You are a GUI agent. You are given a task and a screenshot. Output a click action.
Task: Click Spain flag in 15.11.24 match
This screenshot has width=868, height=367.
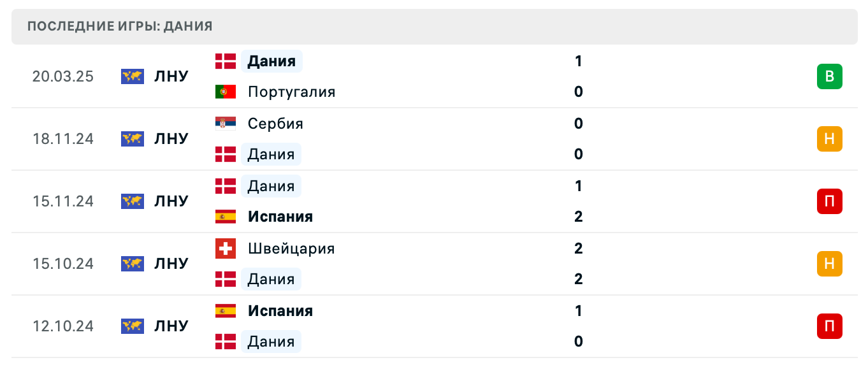point(226,217)
